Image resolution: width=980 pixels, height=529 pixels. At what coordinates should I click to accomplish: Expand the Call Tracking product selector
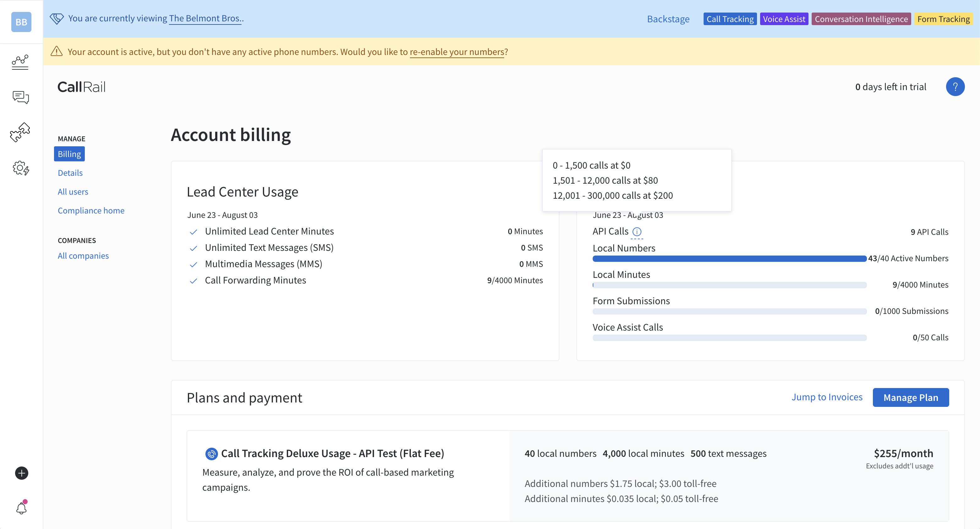pos(730,19)
